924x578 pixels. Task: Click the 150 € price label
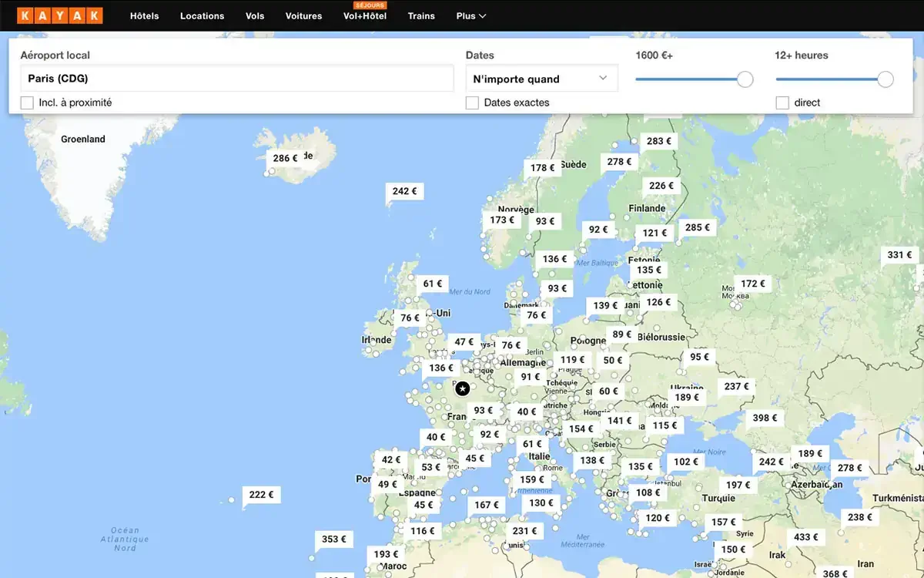(734, 549)
